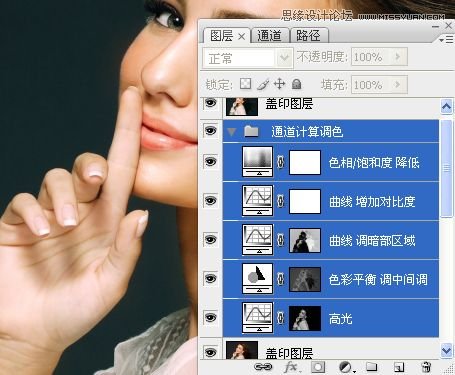Click the scroll down arrow of layer list
455x375 pixels.
point(446,350)
